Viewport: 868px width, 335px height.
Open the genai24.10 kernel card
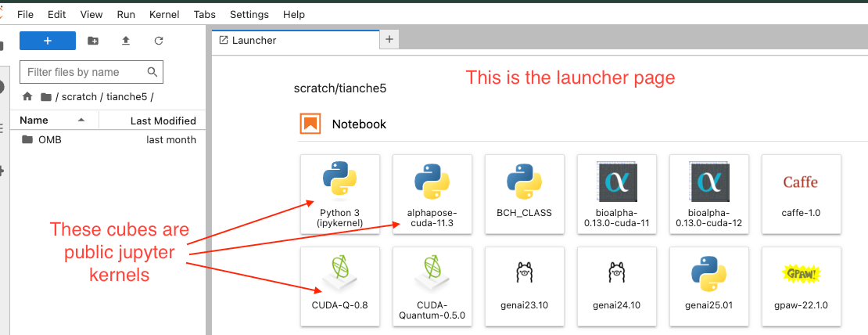pos(617,286)
